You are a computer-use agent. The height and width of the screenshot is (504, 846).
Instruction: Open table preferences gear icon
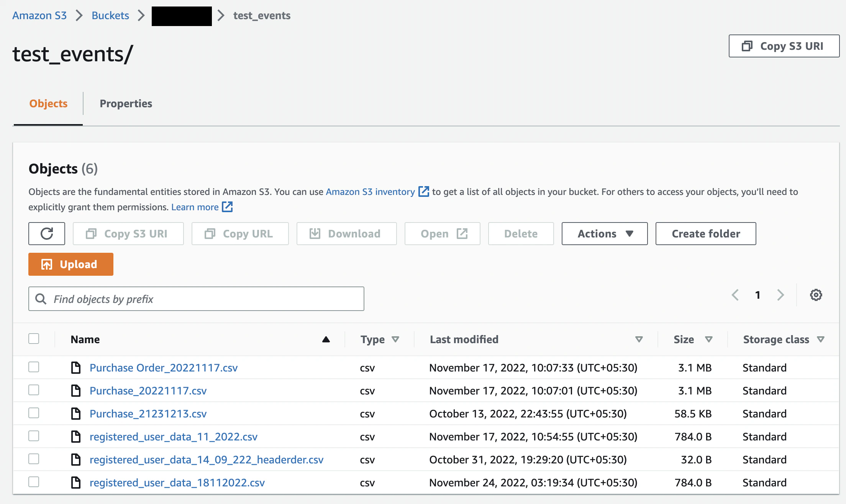(816, 295)
